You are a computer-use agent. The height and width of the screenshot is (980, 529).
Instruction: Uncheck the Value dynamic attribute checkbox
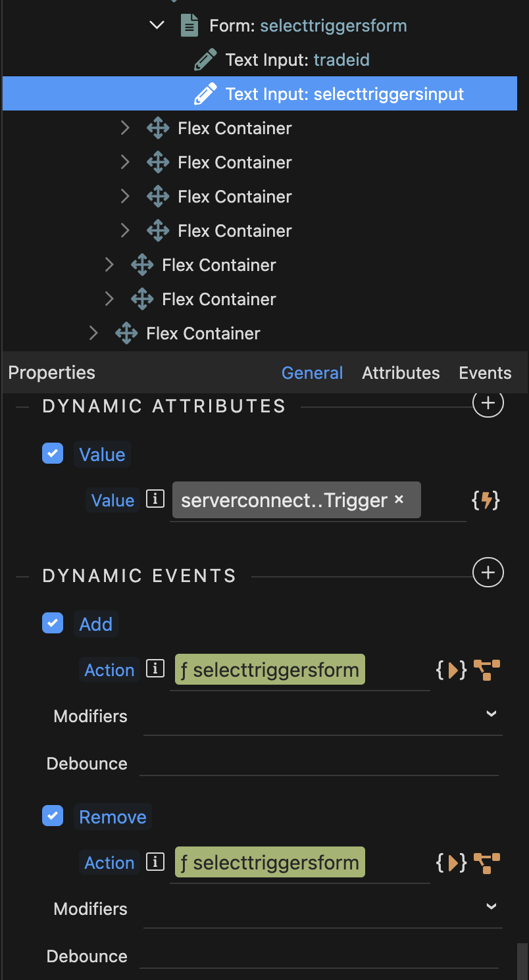53,454
